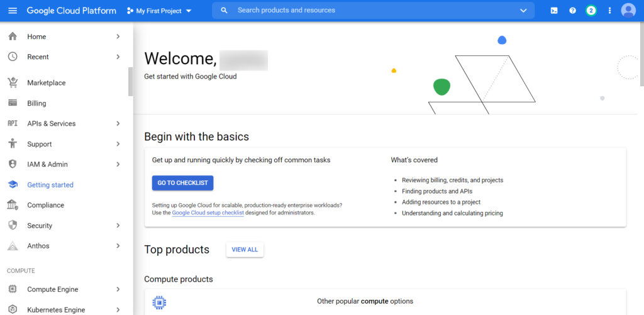Click the Google Cloud Platform logo text
The image size is (644, 315).
72,11
